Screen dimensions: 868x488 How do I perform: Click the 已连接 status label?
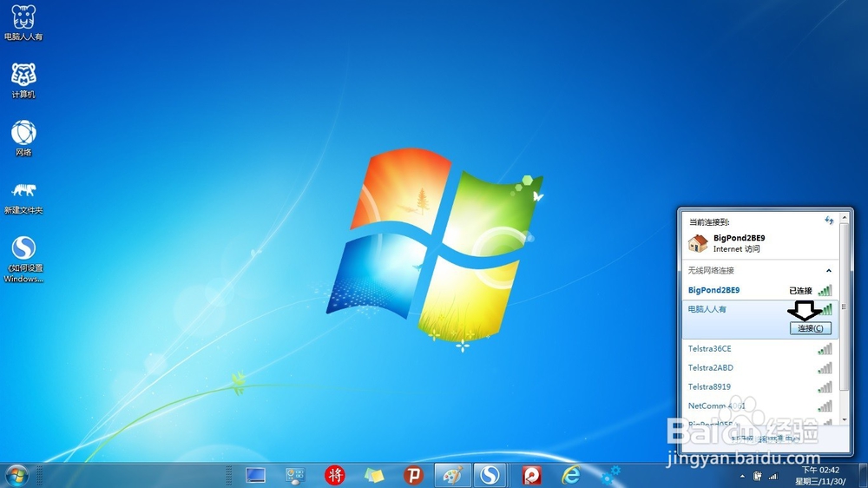coord(800,291)
